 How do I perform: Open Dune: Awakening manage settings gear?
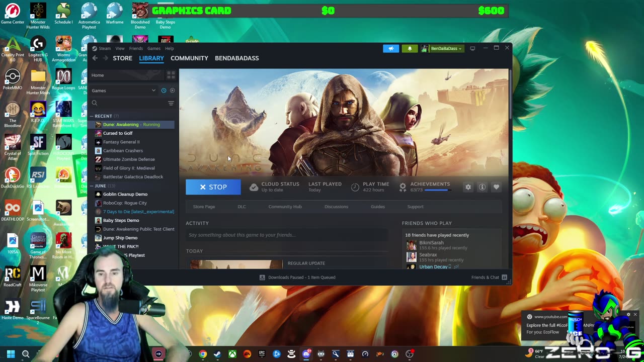tap(468, 187)
